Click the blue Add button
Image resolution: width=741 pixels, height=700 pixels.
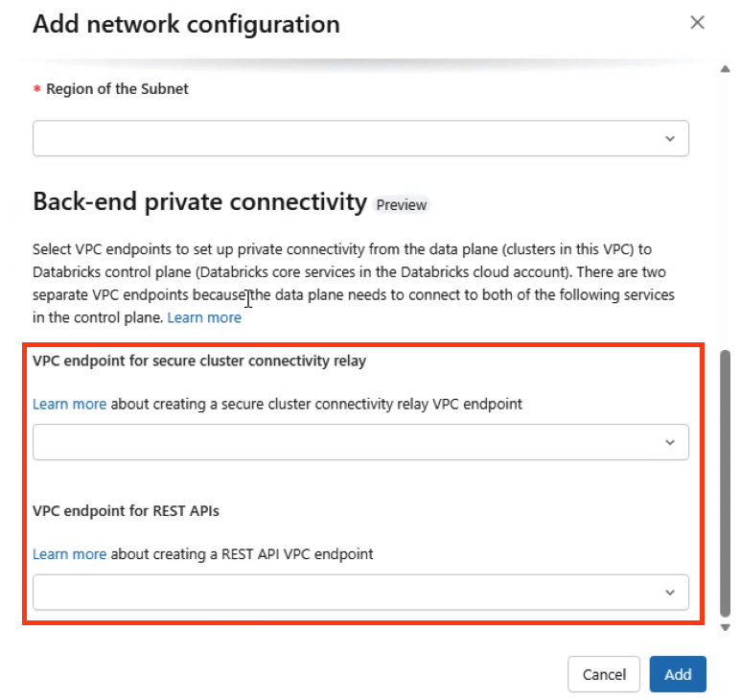(x=678, y=674)
